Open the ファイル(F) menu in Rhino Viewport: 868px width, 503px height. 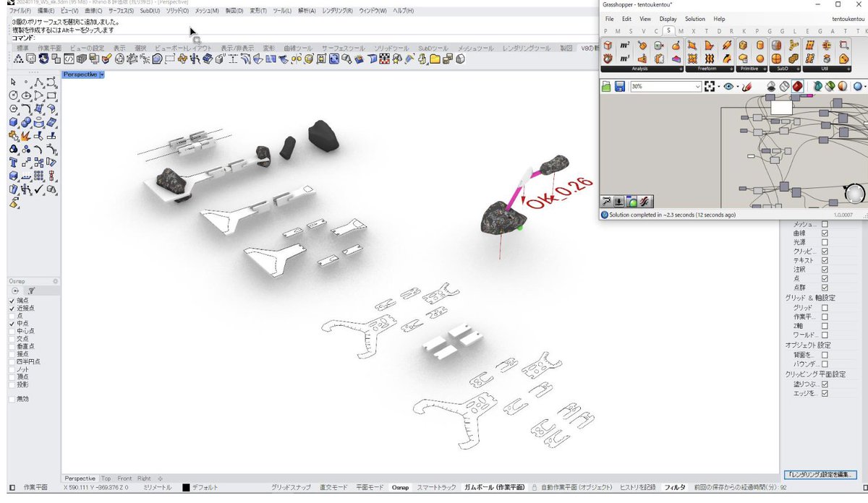(19, 12)
